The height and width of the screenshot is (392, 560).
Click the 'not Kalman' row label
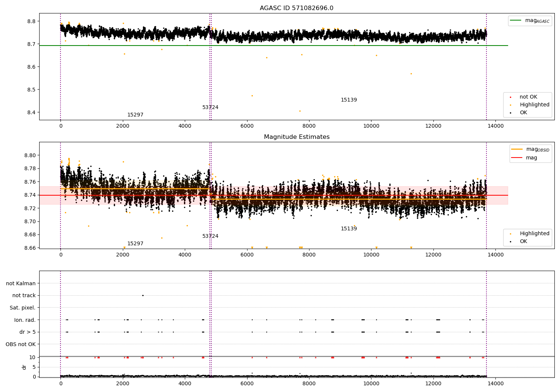tap(21, 283)
